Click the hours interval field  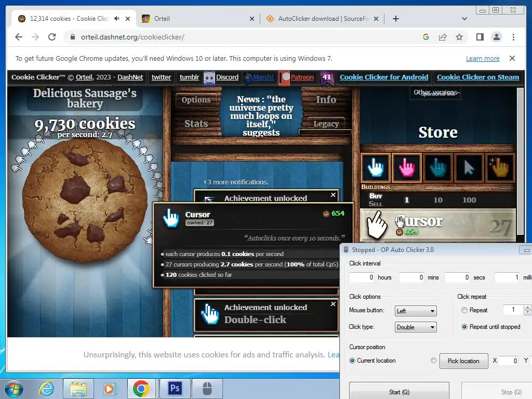click(362, 277)
